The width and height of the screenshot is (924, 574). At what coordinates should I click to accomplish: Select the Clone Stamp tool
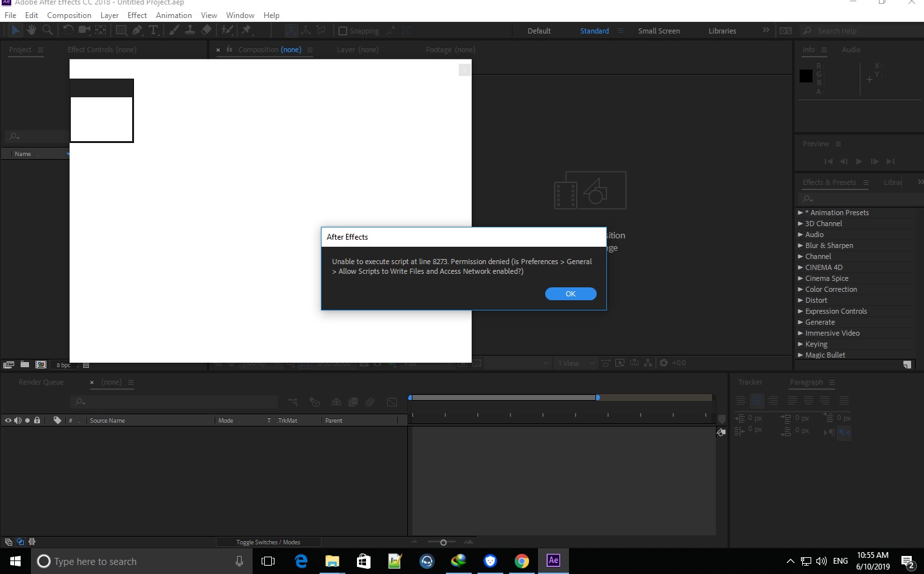click(x=190, y=30)
